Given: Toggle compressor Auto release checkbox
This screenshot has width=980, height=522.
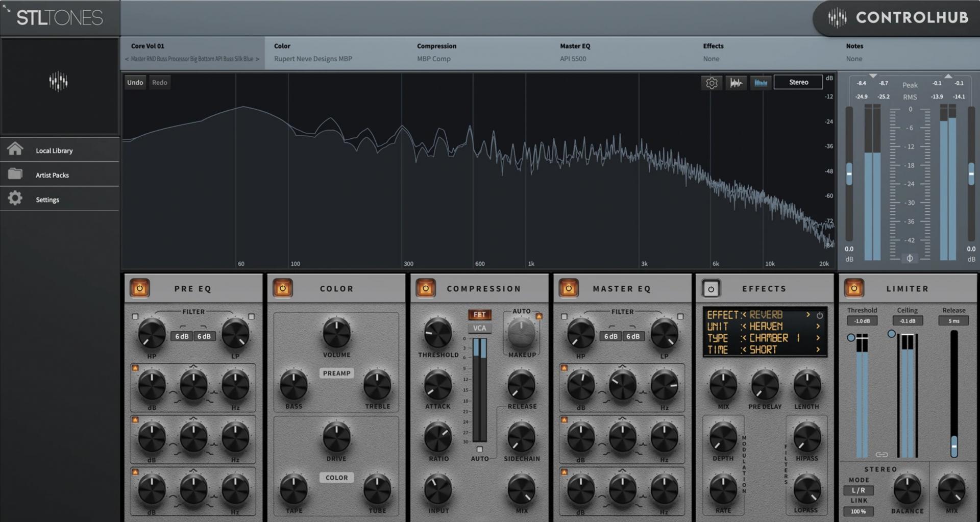Looking at the screenshot, I should 479,450.
